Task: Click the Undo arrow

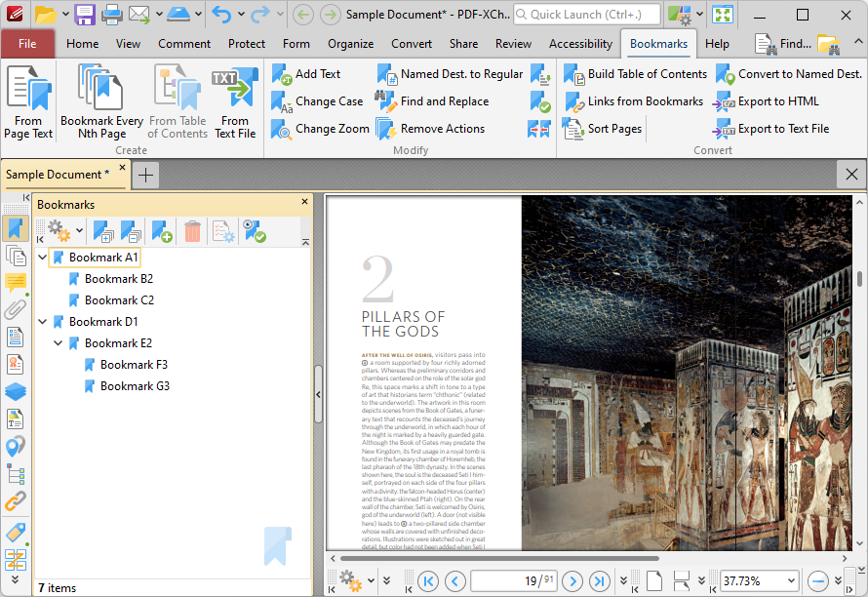Action: pos(221,15)
